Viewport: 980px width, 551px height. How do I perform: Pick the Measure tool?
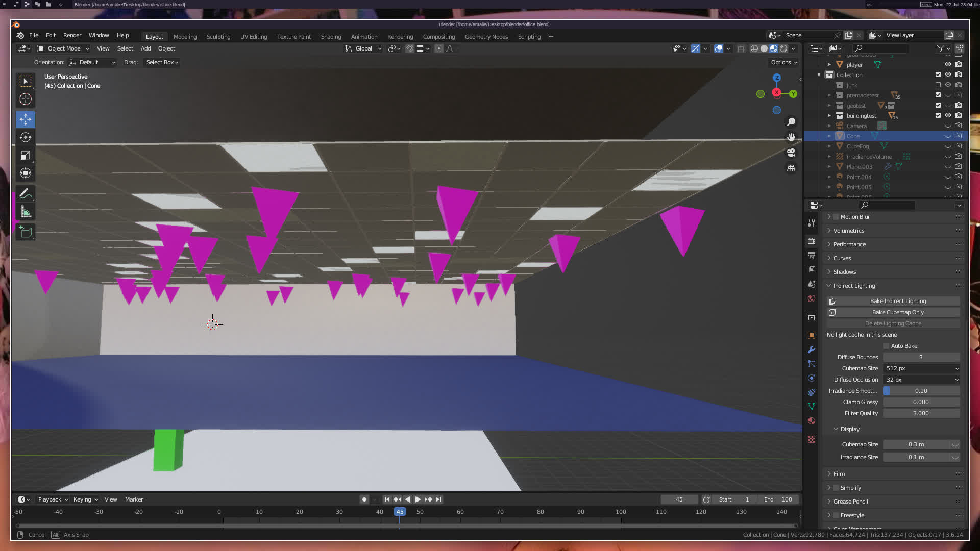pyautogui.click(x=26, y=212)
